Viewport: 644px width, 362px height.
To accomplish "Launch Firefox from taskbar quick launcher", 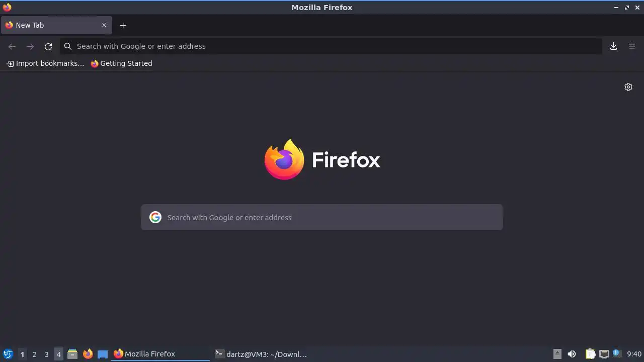I will click(x=88, y=354).
